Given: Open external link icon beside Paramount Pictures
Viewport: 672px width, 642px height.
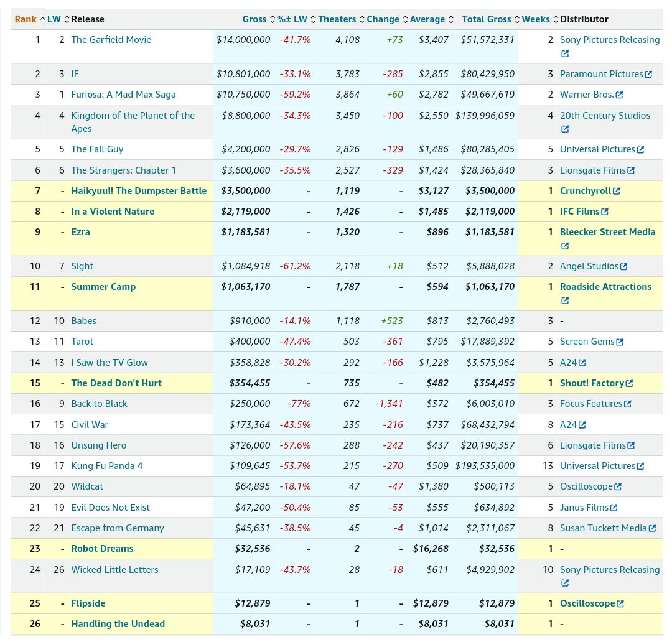Looking at the screenshot, I should (648, 74).
